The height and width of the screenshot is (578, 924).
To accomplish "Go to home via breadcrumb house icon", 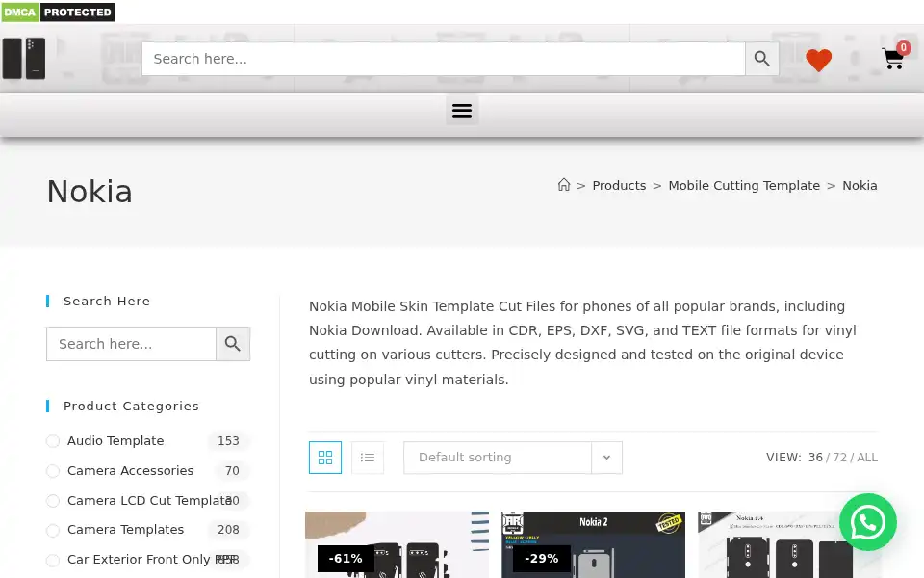I will tap(564, 185).
